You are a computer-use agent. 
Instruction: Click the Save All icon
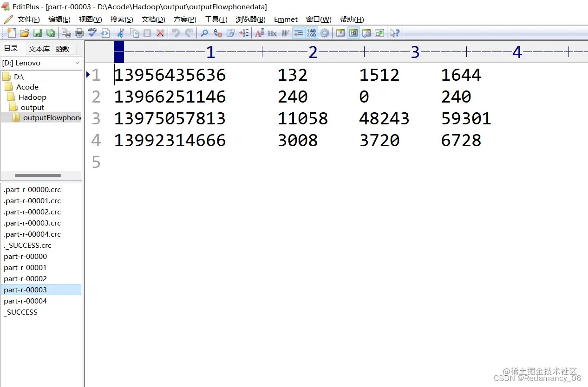pyautogui.click(x=51, y=33)
